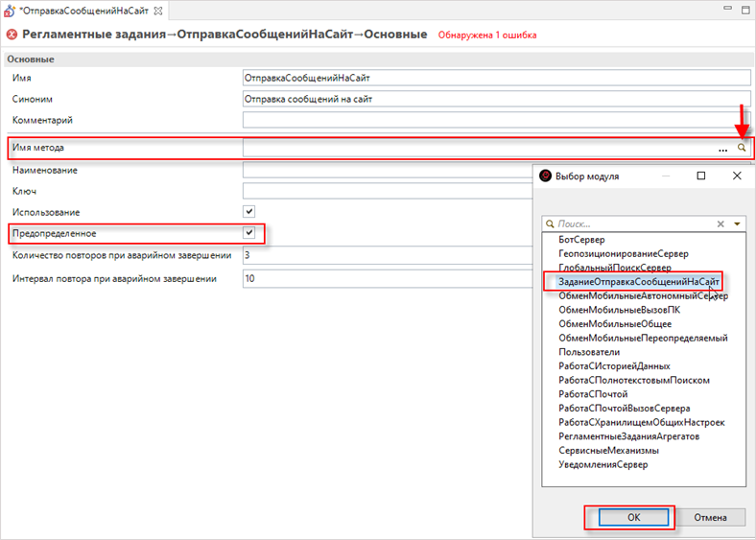Focus the Комментарий text field

(495, 120)
